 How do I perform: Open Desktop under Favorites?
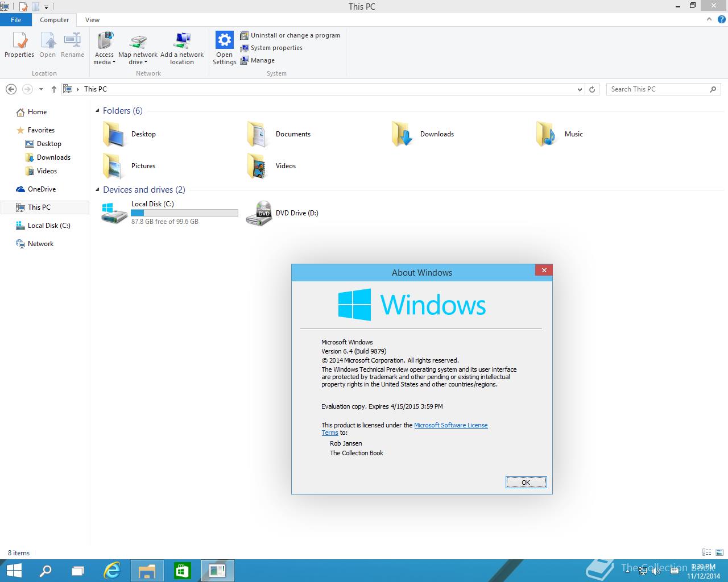tap(43, 144)
